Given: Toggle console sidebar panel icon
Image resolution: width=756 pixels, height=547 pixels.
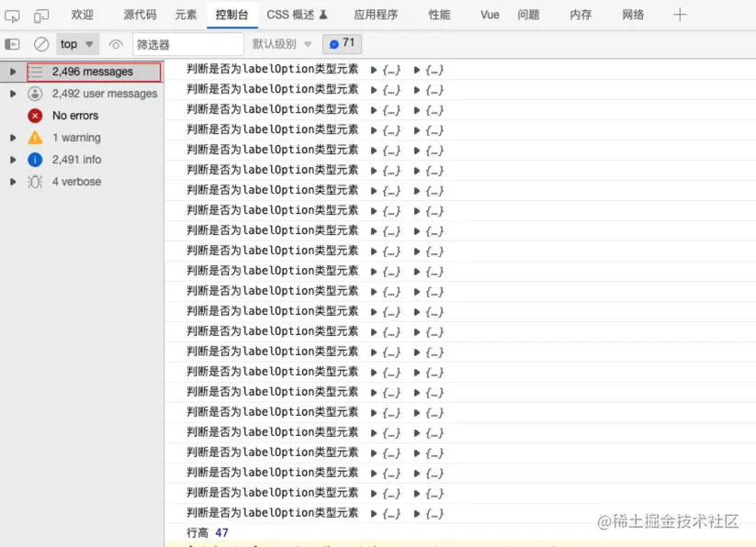Looking at the screenshot, I should pos(12,45).
